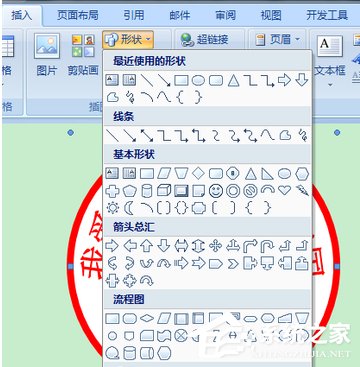Screen dimensions: 360x367
Task: Click the 图片 picture button
Action: point(47,55)
